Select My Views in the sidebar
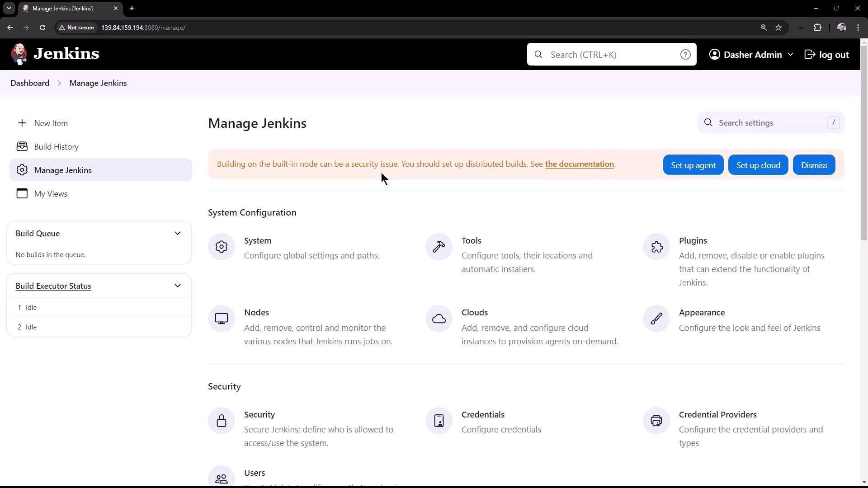Screen dimensions: 868x488 point(51,194)
